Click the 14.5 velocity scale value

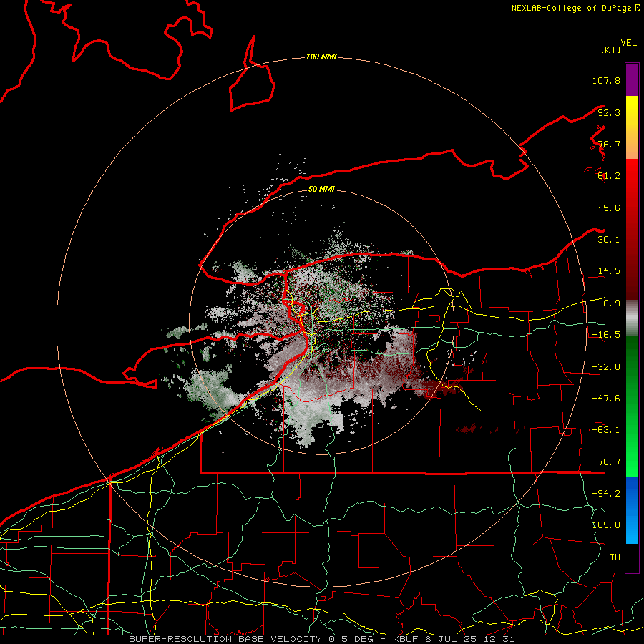(609, 271)
